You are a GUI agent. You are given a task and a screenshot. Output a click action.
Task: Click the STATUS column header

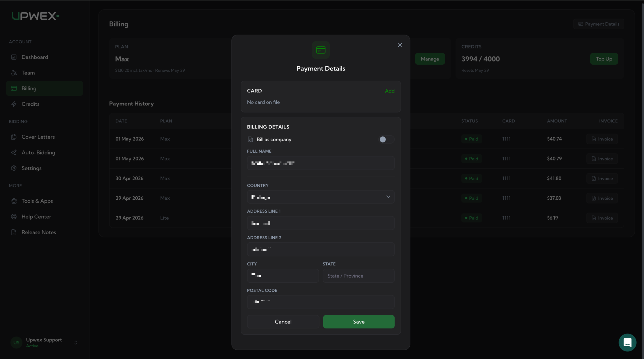tap(469, 121)
